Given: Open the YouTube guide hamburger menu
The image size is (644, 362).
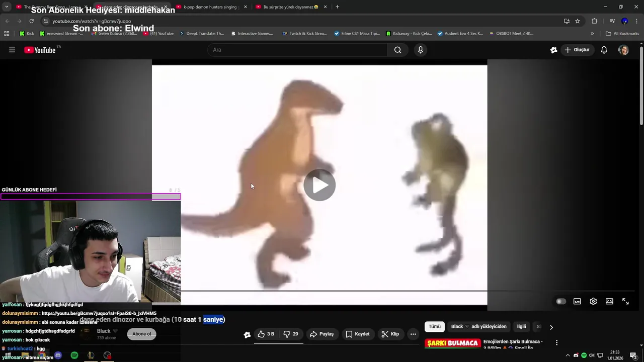Looking at the screenshot, I should coord(12,50).
